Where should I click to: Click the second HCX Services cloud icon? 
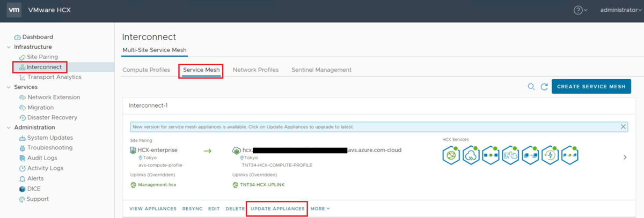(x=471, y=155)
